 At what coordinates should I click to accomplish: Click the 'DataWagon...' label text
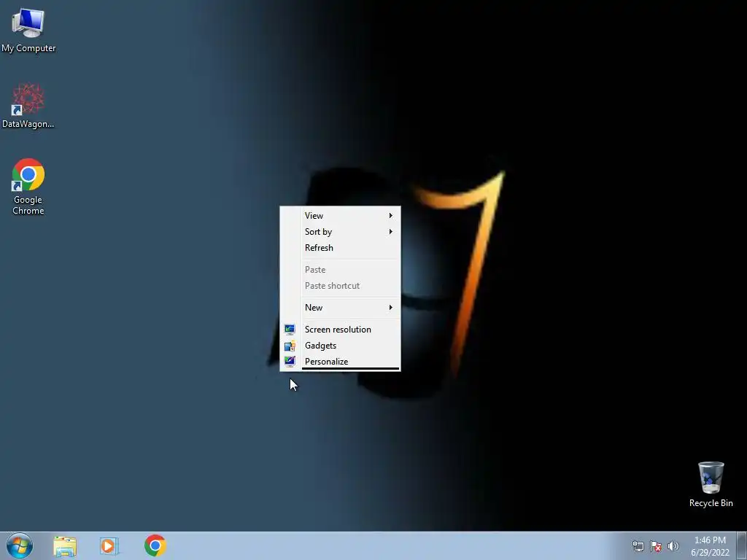click(x=28, y=124)
